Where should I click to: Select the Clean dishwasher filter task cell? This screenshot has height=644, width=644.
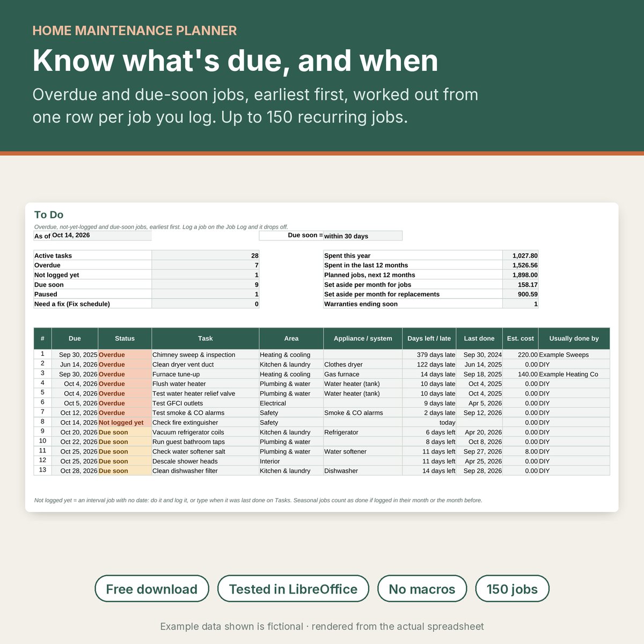(206, 471)
